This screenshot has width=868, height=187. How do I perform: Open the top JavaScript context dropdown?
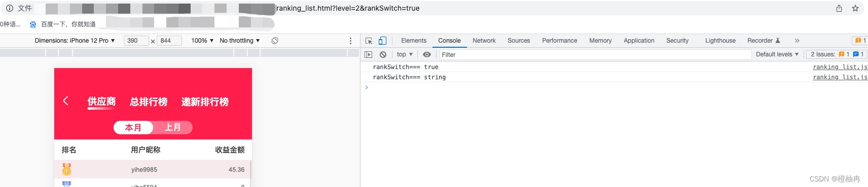tap(405, 54)
